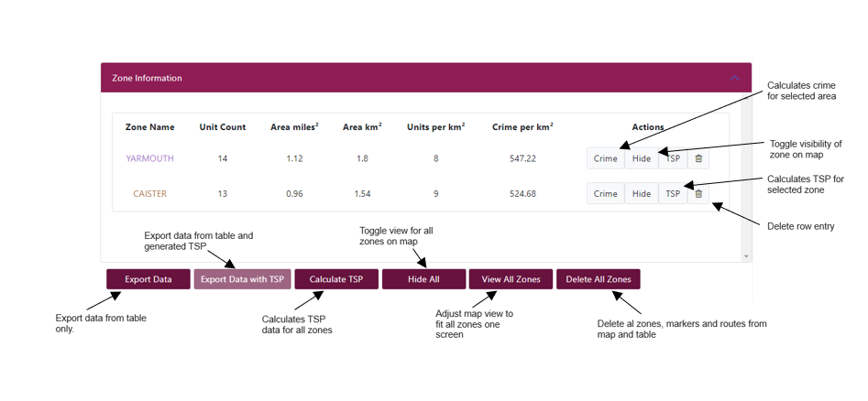This screenshot has width=868, height=401.
Task: Click the Crime per km² column header
Action: coord(522,127)
